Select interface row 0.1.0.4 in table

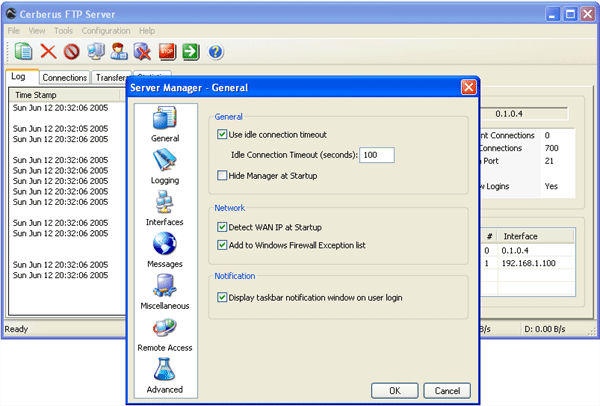[x=528, y=251]
